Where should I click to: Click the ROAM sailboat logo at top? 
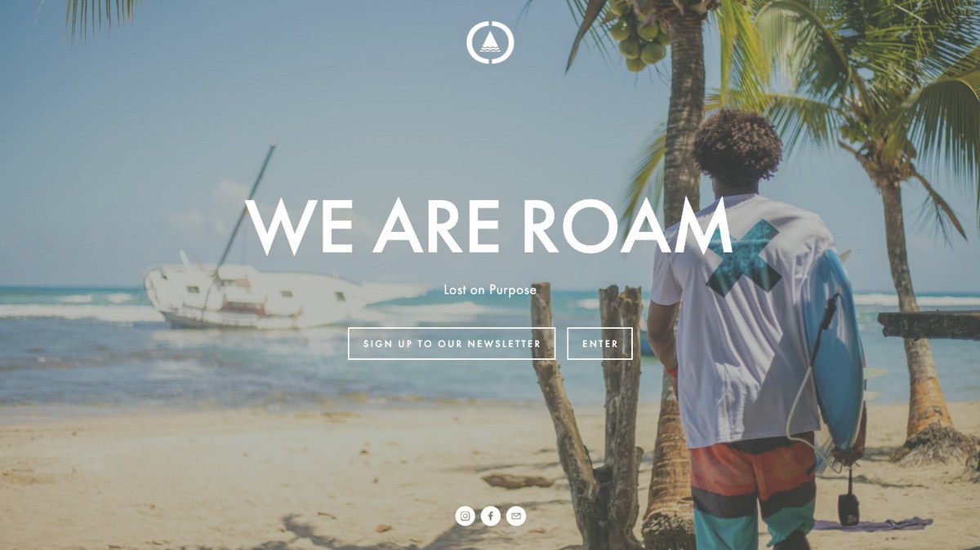(490, 42)
